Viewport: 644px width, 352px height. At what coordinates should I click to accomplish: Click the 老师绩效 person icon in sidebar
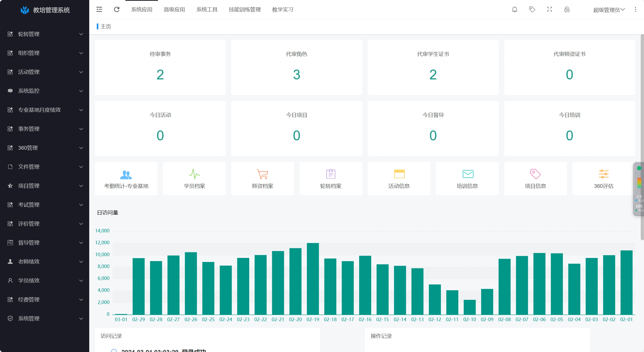point(10,261)
